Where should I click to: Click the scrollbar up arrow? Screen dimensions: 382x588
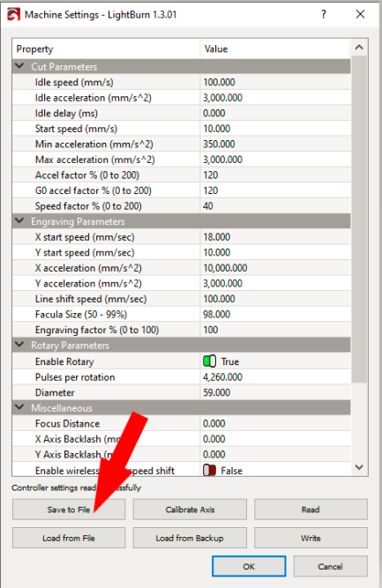coord(359,48)
